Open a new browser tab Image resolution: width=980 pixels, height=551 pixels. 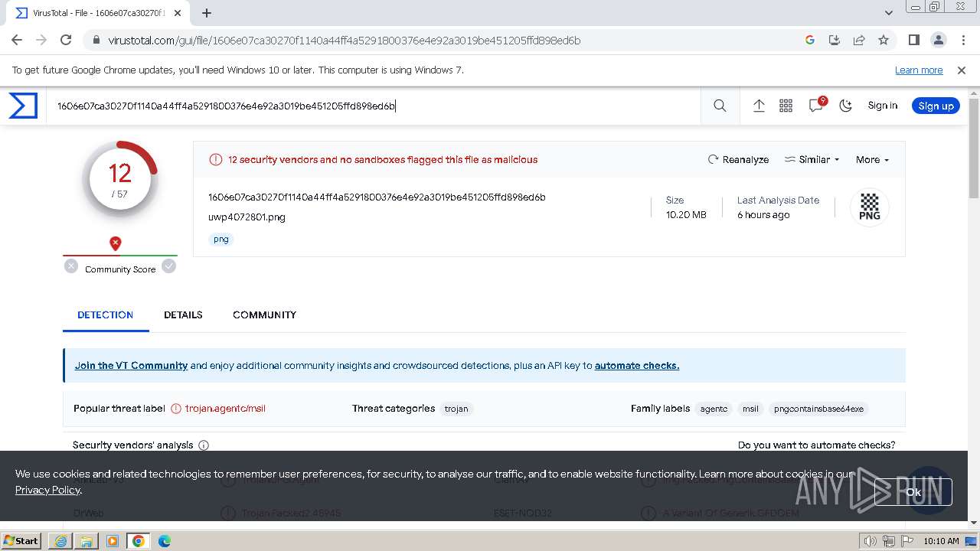click(207, 13)
